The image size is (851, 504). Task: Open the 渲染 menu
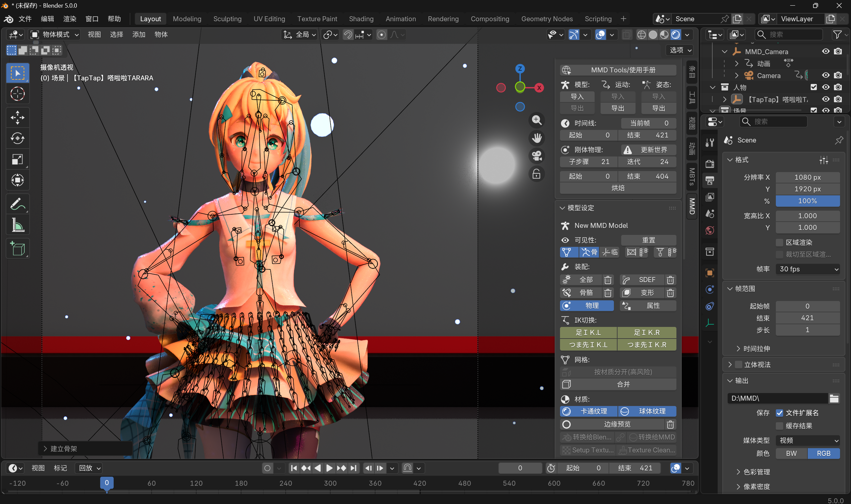[x=70, y=19]
